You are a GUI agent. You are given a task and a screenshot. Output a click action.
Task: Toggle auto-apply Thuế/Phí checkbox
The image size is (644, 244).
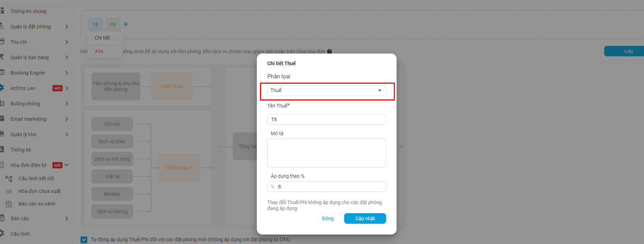point(84,239)
